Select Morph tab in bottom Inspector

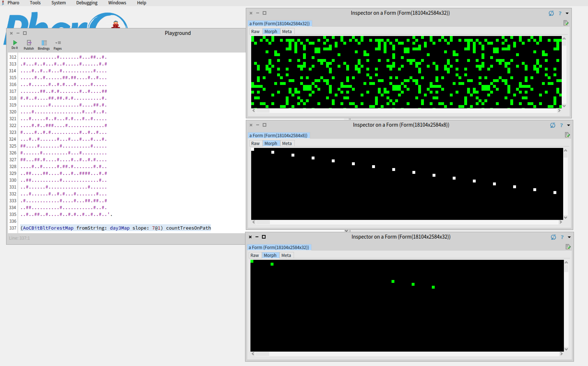[x=270, y=255]
